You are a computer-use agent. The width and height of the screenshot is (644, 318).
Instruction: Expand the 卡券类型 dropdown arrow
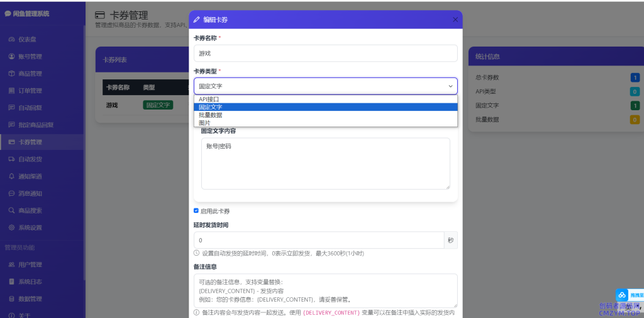pyautogui.click(x=450, y=86)
